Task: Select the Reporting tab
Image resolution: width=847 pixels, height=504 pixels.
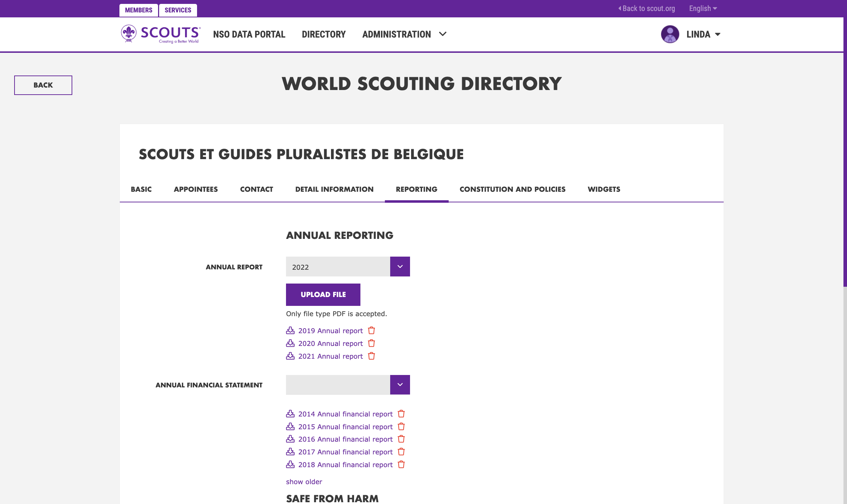Action: pyautogui.click(x=416, y=189)
